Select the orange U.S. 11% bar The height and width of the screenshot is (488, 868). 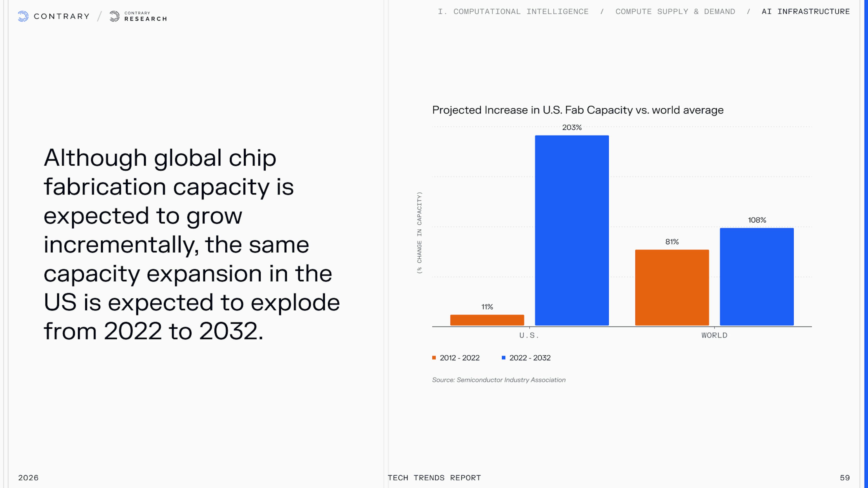(x=487, y=320)
